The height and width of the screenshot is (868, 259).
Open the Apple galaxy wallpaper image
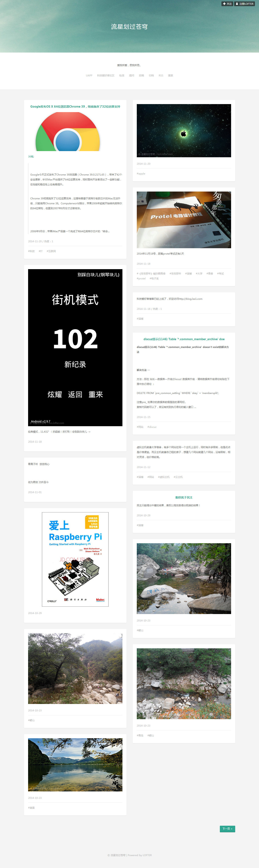(x=184, y=130)
